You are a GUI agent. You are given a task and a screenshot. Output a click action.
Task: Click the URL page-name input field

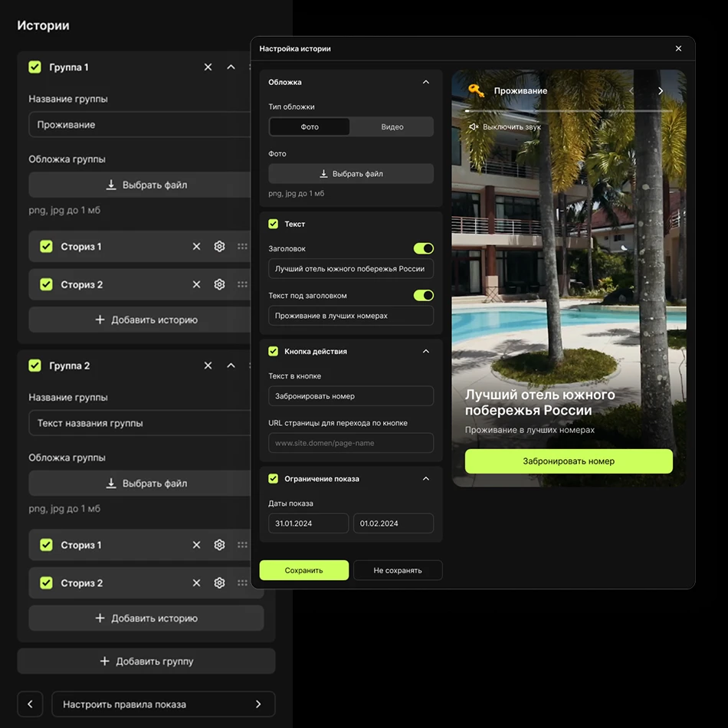(x=351, y=443)
